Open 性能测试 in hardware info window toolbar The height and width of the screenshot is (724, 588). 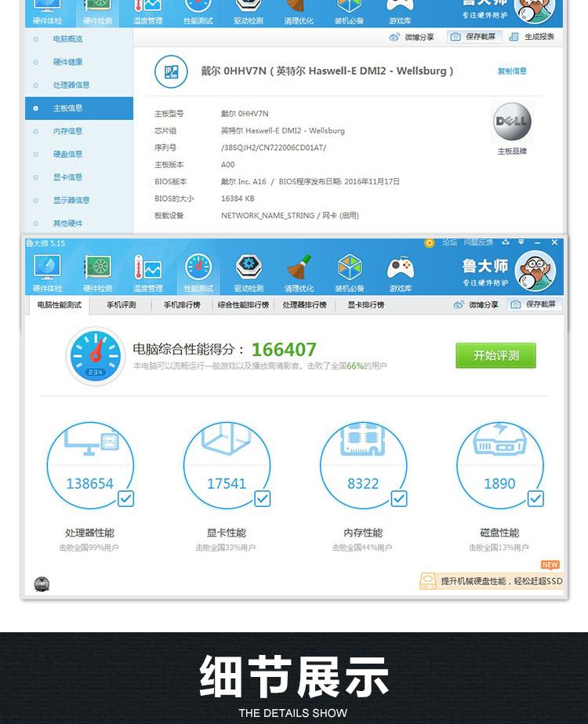point(198,13)
